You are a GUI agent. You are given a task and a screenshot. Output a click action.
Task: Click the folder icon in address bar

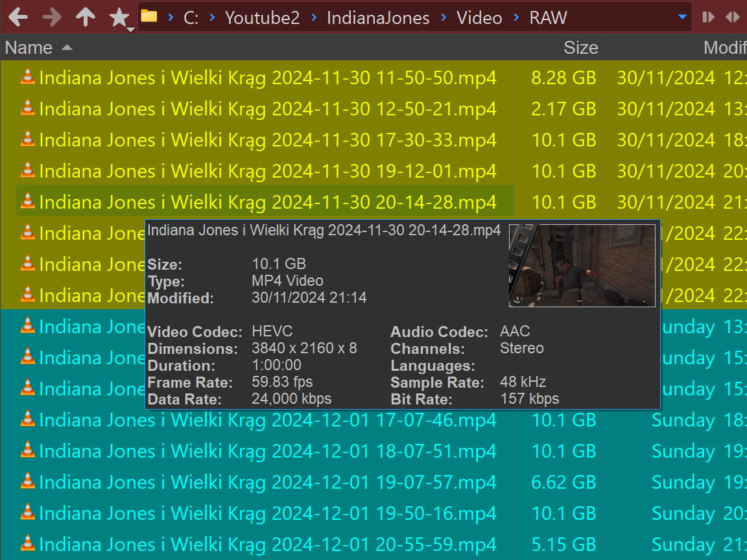[x=149, y=17]
